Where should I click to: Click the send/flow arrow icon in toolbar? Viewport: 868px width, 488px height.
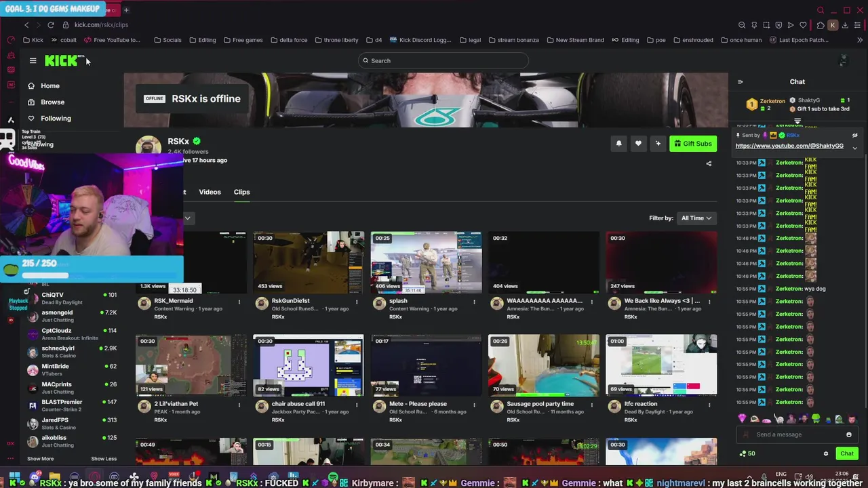point(791,25)
